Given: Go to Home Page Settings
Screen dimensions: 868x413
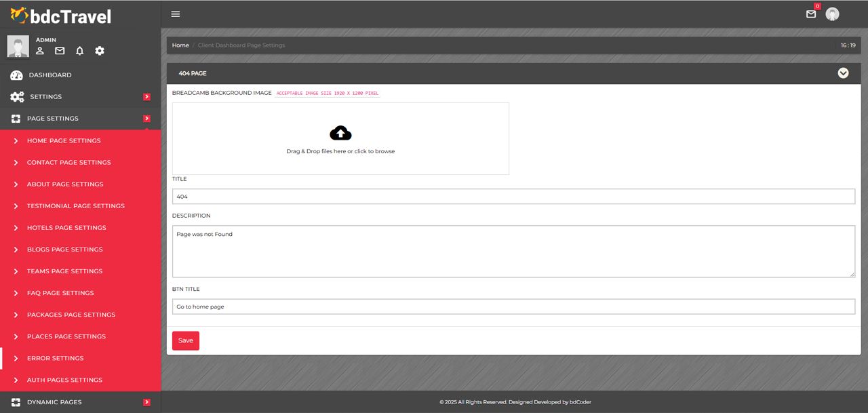Looking at the screenshot, I should (x=81, y=141).
